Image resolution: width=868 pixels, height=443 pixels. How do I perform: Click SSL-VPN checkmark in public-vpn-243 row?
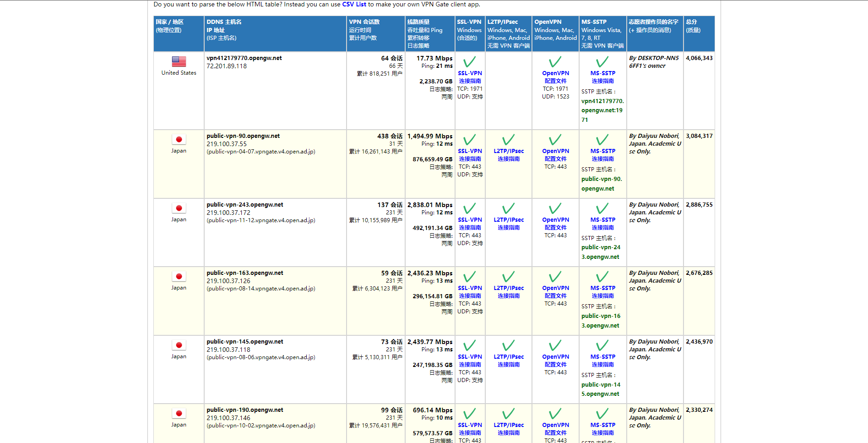point(470,208)
